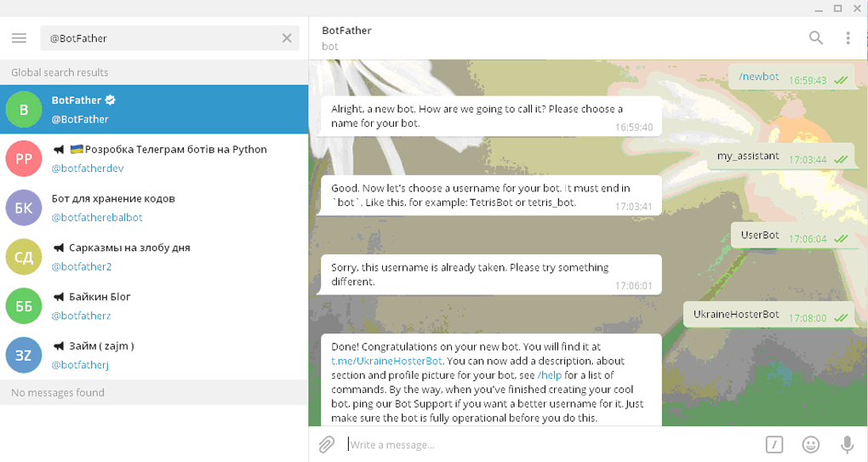This screenshot has width=868, height=462.
Task: Click the 3Z avatar for @botfatherj
Action: [x=24, y=355]
